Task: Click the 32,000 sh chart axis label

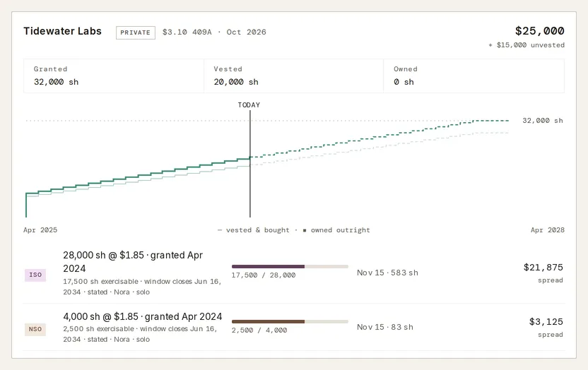Action: click(x=543, y=121)
